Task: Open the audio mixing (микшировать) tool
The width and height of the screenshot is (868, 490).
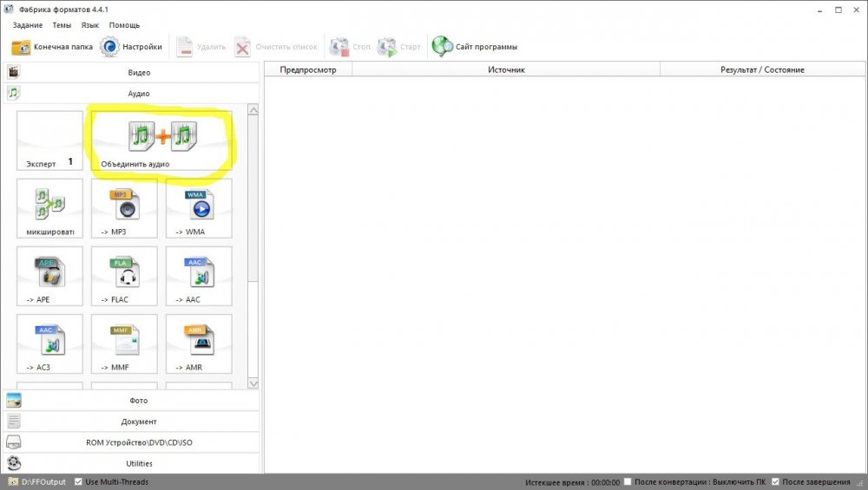Action: coord(49,207)
